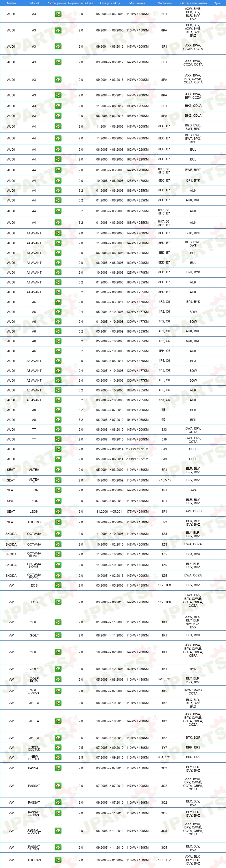Click fuel icon for Audi A4 BWE, BWT row
226x868 pixels.
click(58, 170)
